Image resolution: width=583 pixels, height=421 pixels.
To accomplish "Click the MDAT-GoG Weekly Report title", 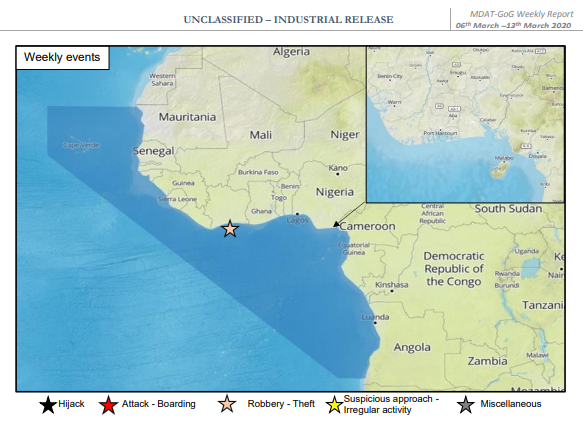I will click(522, 14).
